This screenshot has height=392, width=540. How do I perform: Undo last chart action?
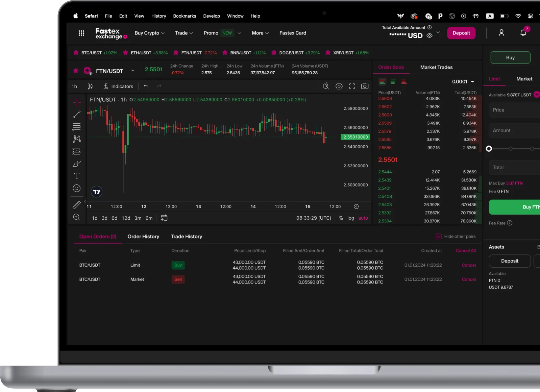pos(146,86)
